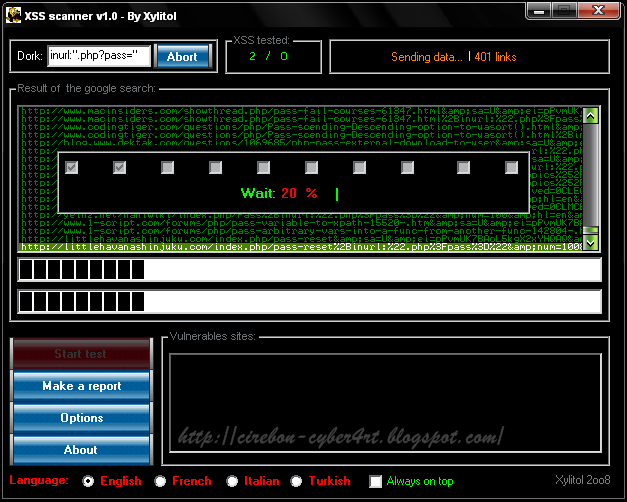Click the upper black progress bar
Image resolution: width=627 pixels, height=502 pixels.
tap(310, 270)
